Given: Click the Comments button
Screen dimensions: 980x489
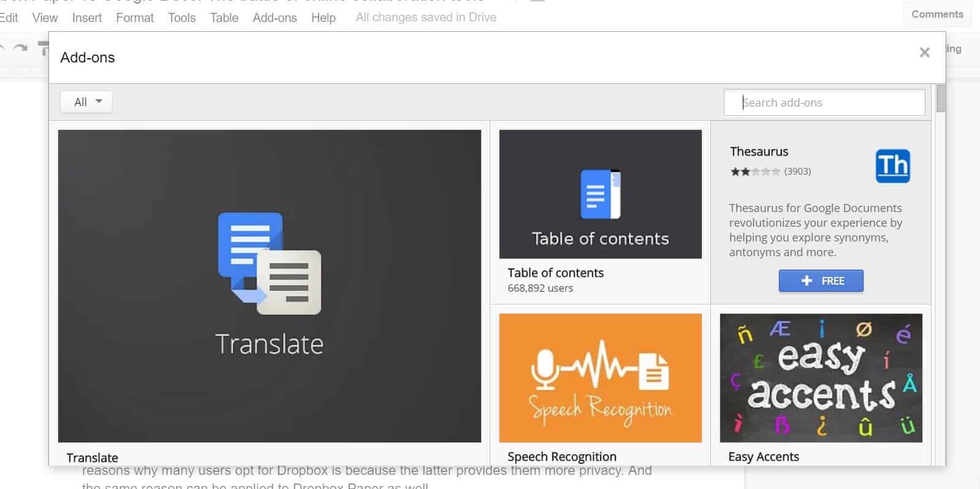Looking at the screenshot, I should click(x=937, y=14).
